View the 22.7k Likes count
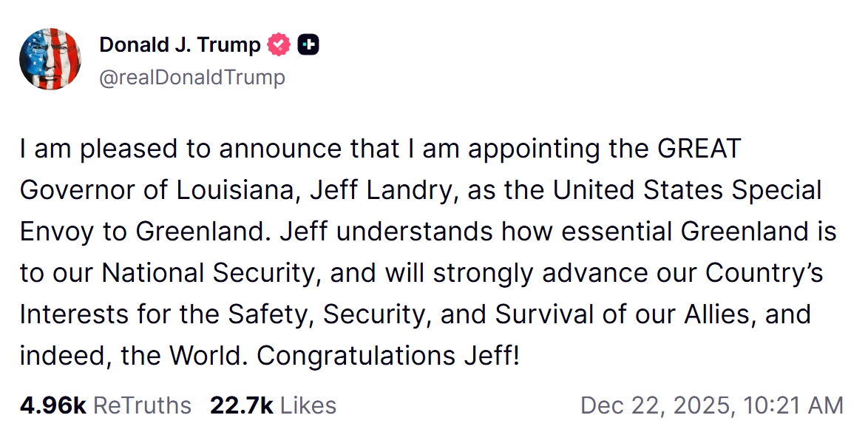Image resolution: width=868 pixels, height=435 pixels. [242, 405]
